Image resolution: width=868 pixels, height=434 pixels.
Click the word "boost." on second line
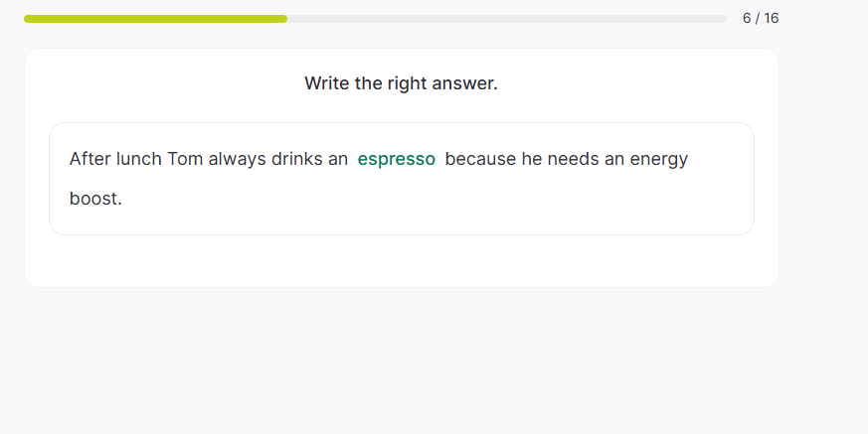coord(95,199)
